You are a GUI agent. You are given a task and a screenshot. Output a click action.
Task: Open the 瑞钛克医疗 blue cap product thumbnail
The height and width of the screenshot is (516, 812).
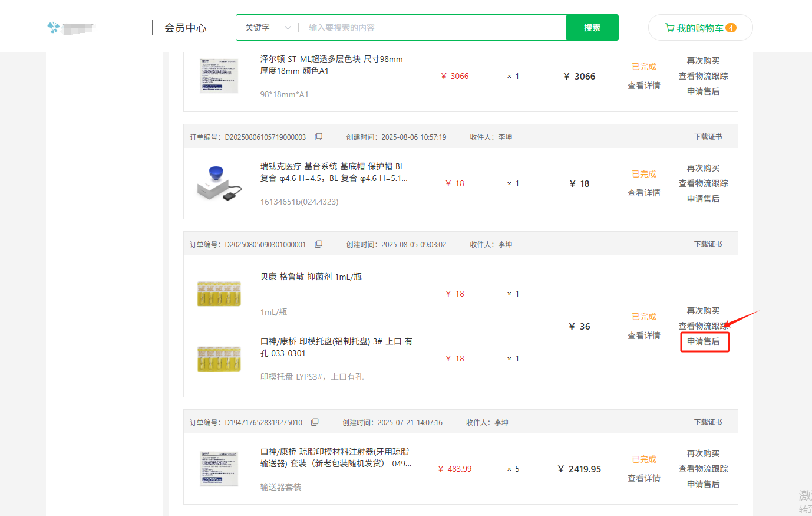tap(219, 183)
